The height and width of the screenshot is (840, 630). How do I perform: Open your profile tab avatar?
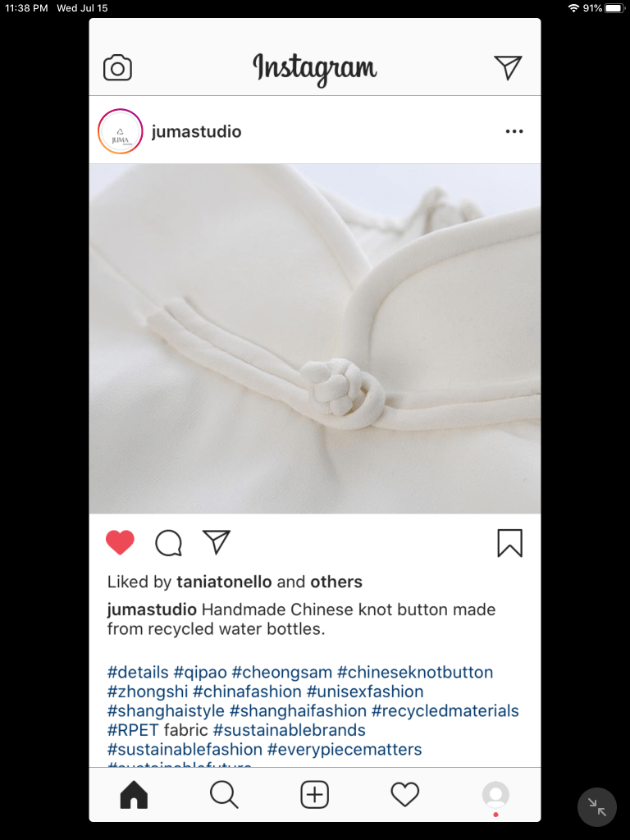[x=495, y=794]
